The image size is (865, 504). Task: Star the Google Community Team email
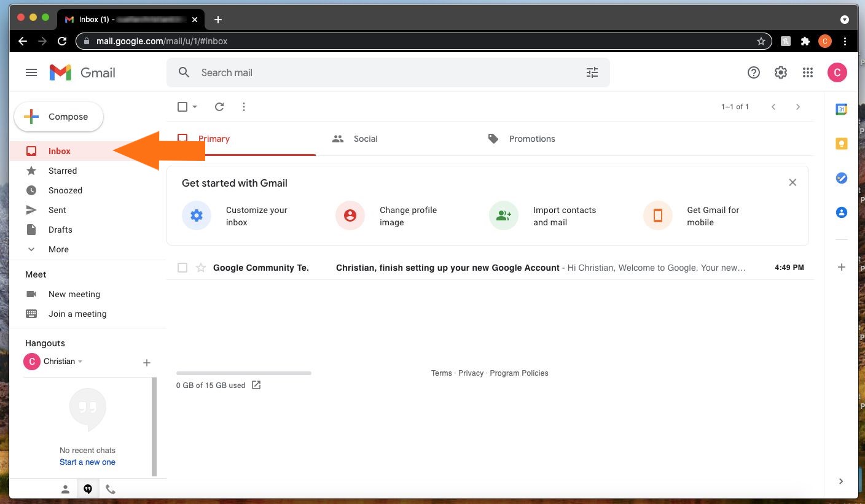tap(201, 268)
